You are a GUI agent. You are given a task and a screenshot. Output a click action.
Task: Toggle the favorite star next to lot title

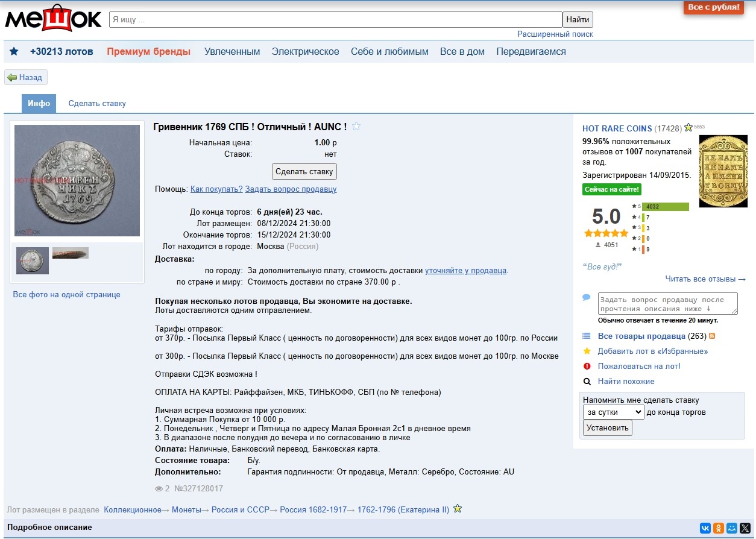356,127
